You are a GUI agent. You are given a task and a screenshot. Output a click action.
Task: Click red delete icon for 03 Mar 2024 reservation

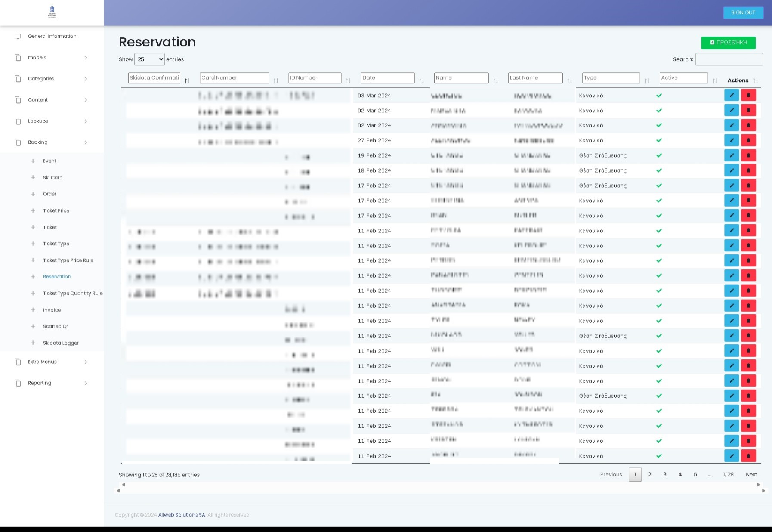748,95
